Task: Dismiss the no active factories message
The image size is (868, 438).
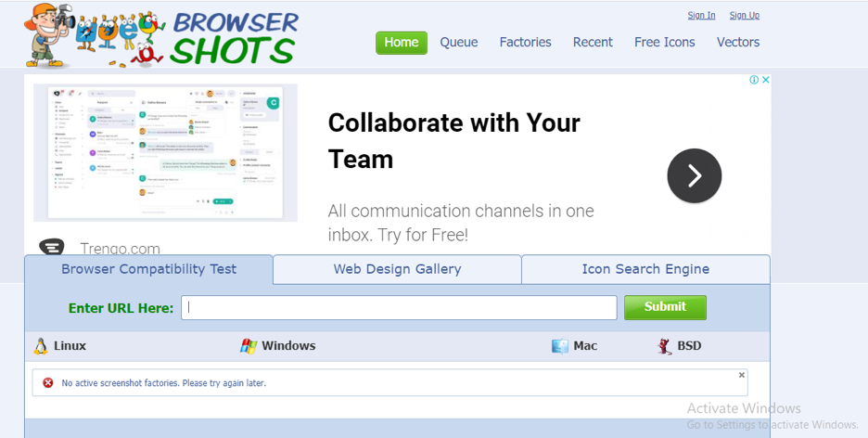Action: (741, 376)
